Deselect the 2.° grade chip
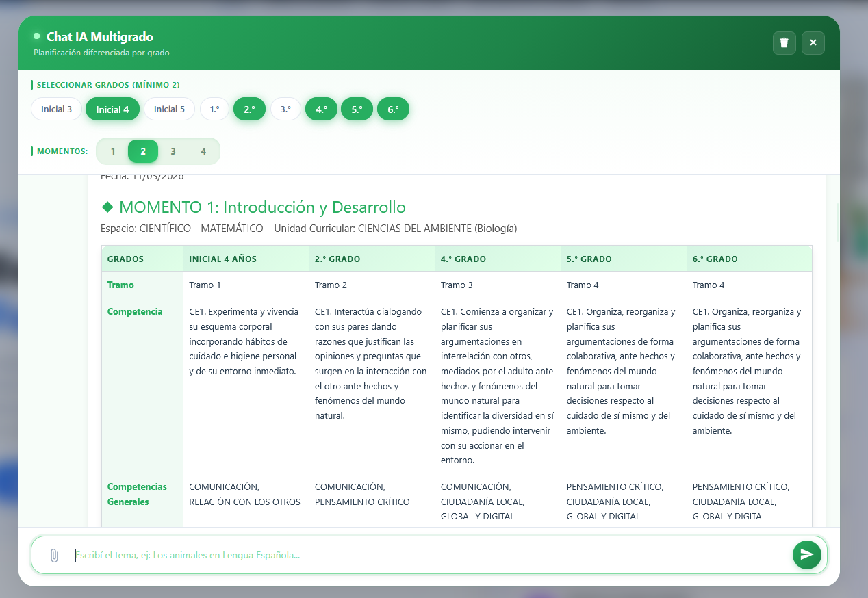The image size is (868, 598). 249,109
